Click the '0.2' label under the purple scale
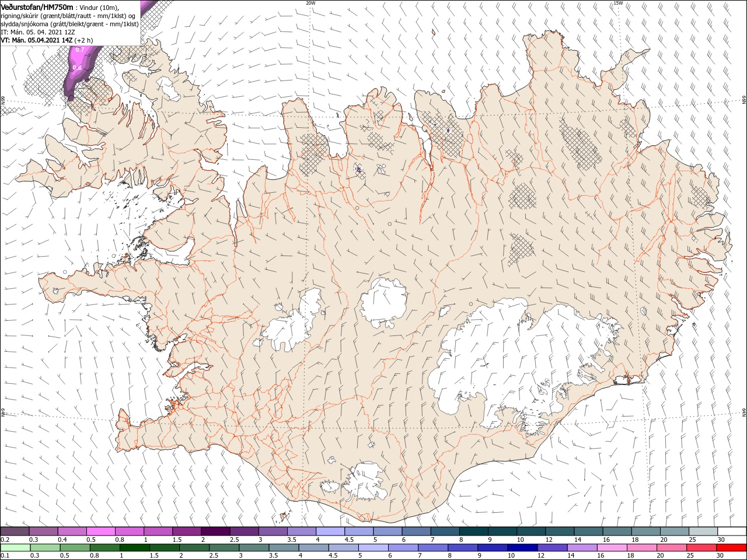The width and height of the screenshot is (747, 560). [x=5, y=540]
